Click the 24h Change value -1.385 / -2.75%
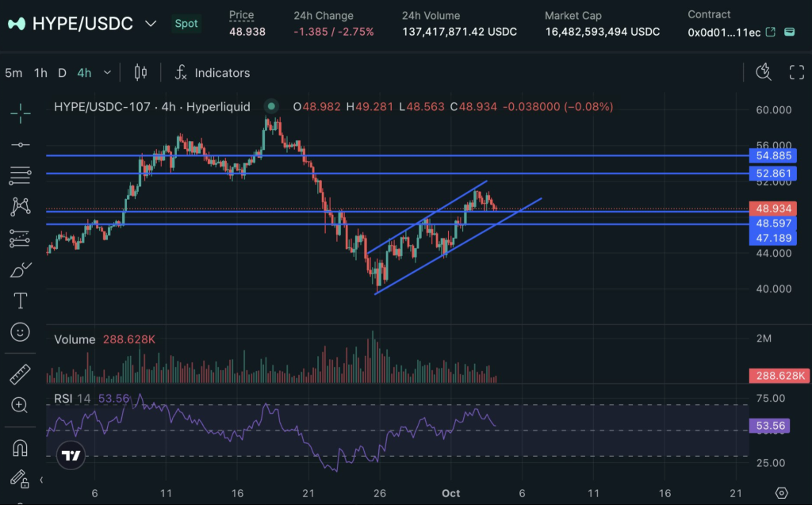This screenshot has height=505, width=812. tap(334, 33)
